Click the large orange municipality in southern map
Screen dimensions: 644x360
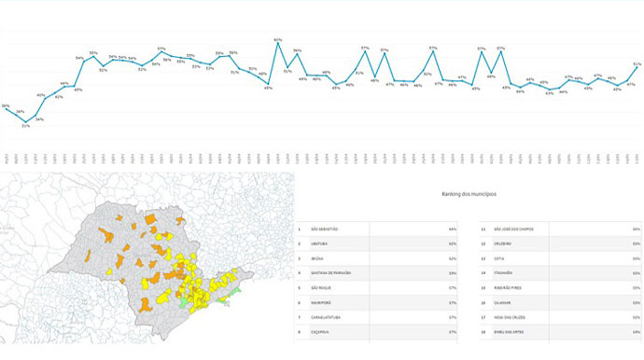[145, 305]
